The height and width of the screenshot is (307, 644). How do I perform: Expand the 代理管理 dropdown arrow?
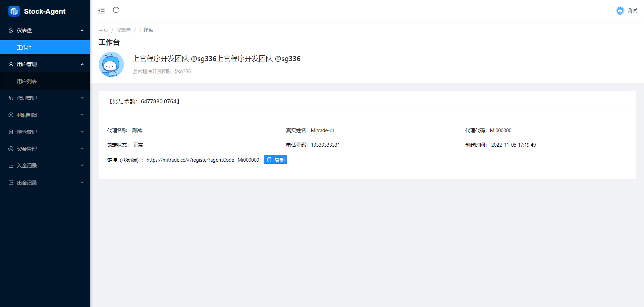coord(82,98)
